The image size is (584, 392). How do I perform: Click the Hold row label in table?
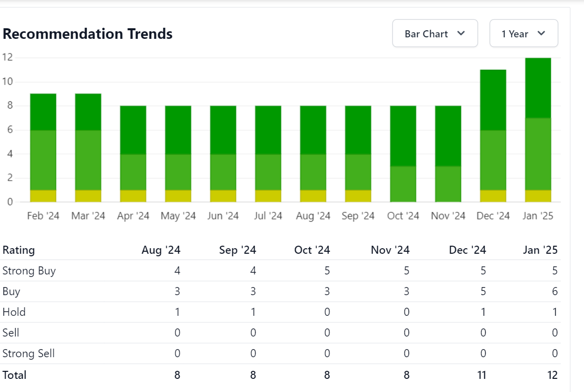pyautogui.click(x=14, y=312)
